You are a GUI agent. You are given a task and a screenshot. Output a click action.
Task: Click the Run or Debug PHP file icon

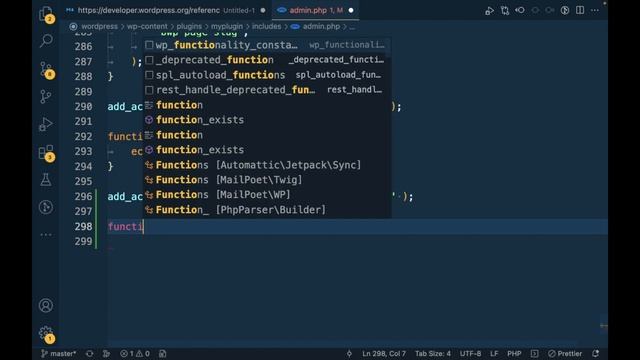[x=489, y=11]
